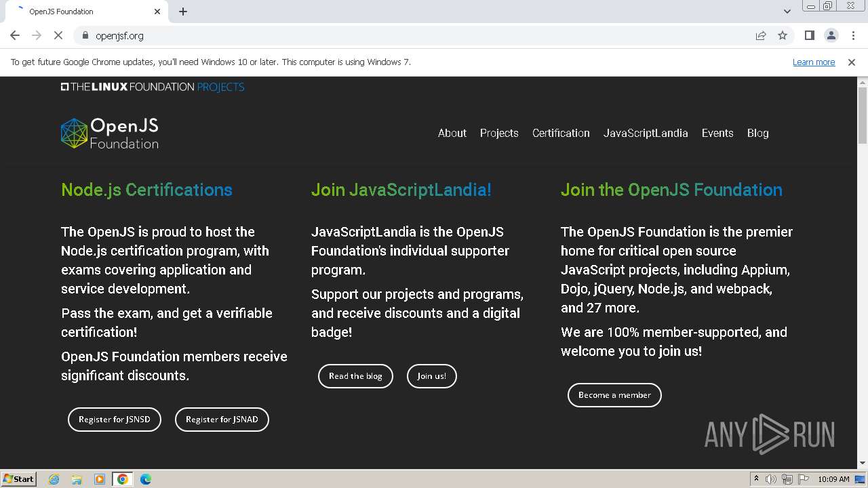868x488 pixels.
Task: Click the scrollbar down arrow
Action: (x=863, y=464)
